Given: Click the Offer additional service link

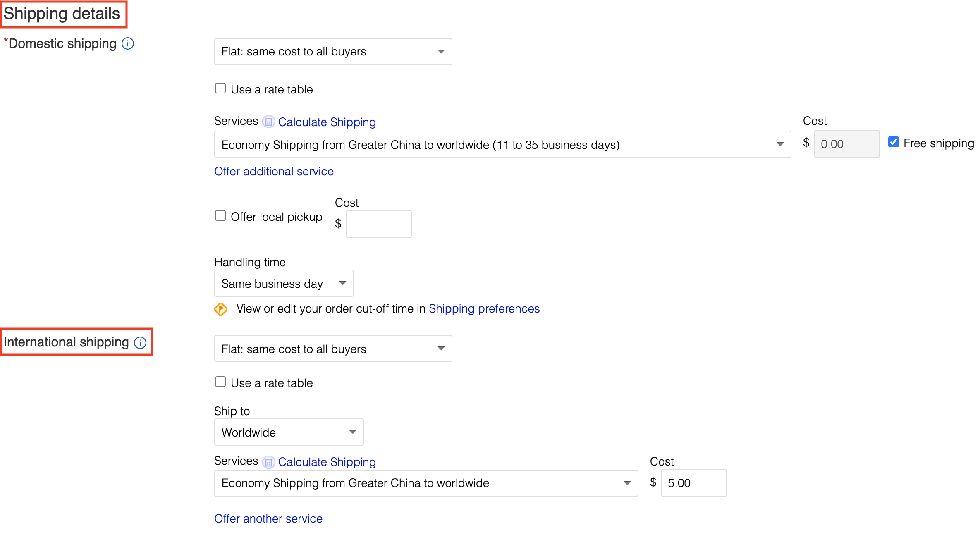Looking at the screenshot, I should (x=274, y=171).
